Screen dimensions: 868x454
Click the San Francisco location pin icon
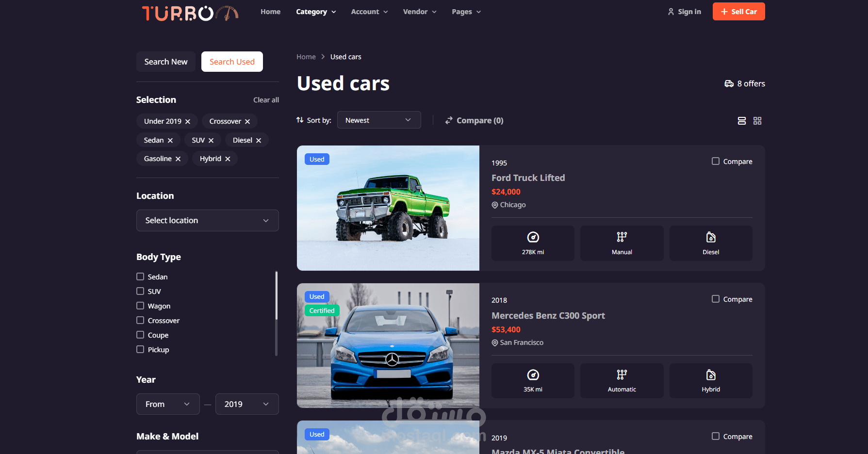click(495, 343)
